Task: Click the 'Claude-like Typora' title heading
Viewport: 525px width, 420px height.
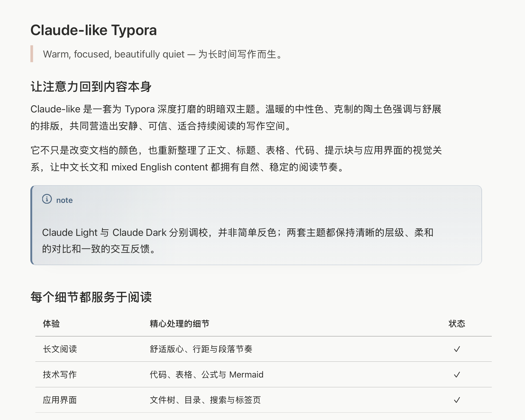Action: coord(94,30)
